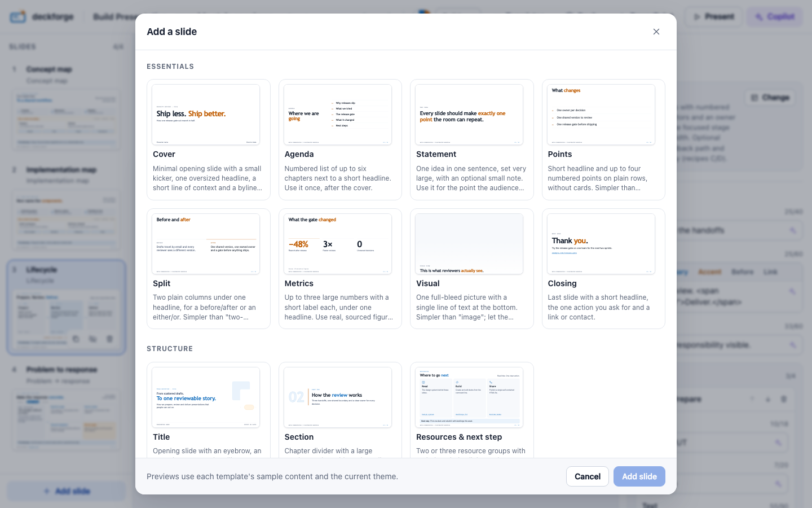812x508 pixels.
Task: Click the Metrics template description text
Action: (x=339, y=307)
